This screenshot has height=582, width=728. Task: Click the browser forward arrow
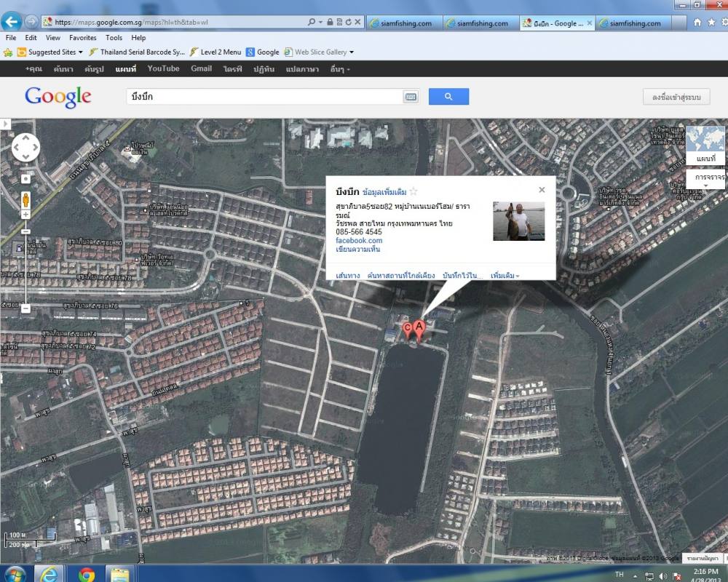(x=31, y=22)
